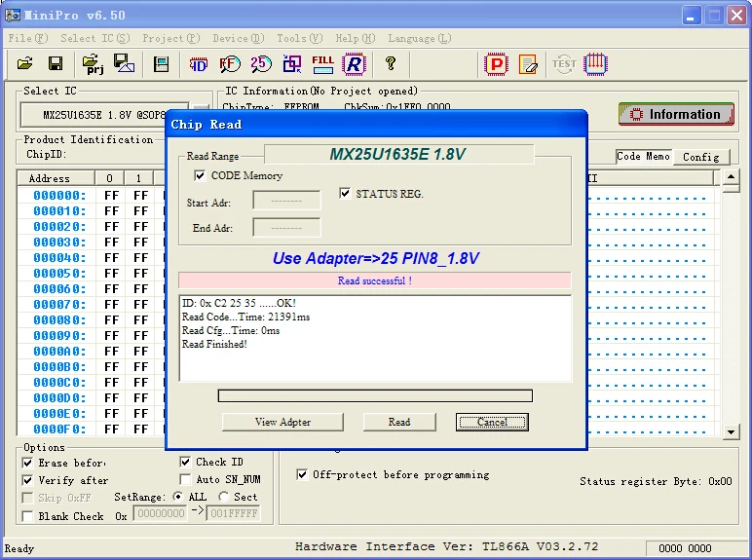Click the F chip toolbar icon
Screen dimensions: 752x560
(230, 63)
